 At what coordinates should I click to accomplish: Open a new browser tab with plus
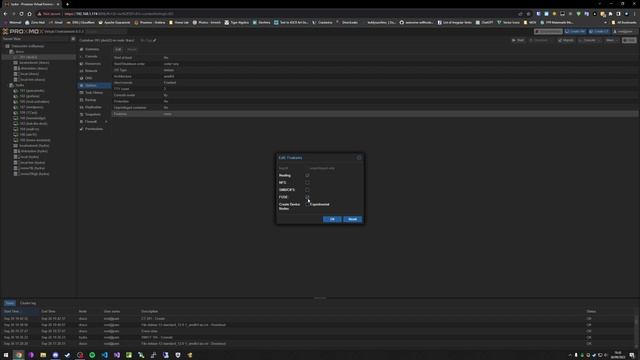(67, 4)
